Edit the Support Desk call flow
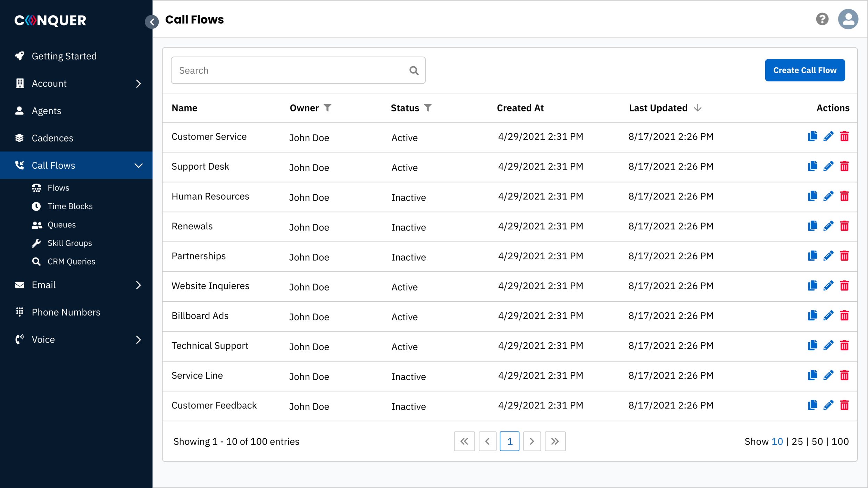868x488 pixels. tap(828, 166)
